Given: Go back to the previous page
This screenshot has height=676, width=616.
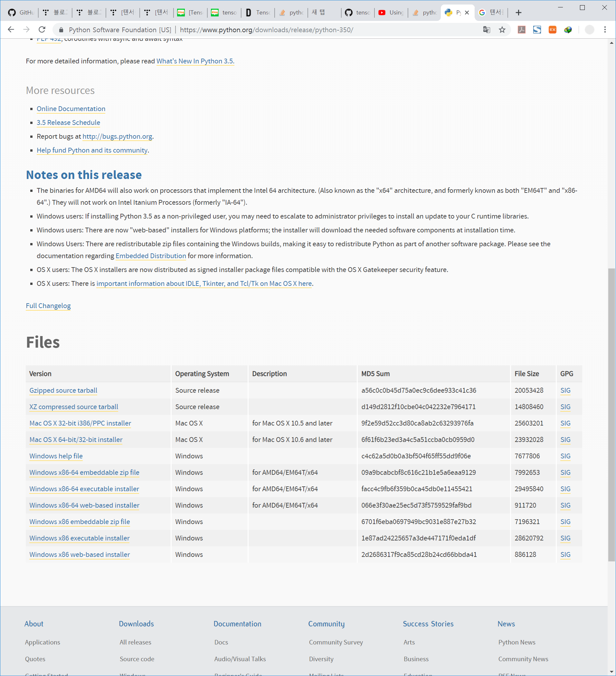Looking at the screenshot, I should point(11,30).
